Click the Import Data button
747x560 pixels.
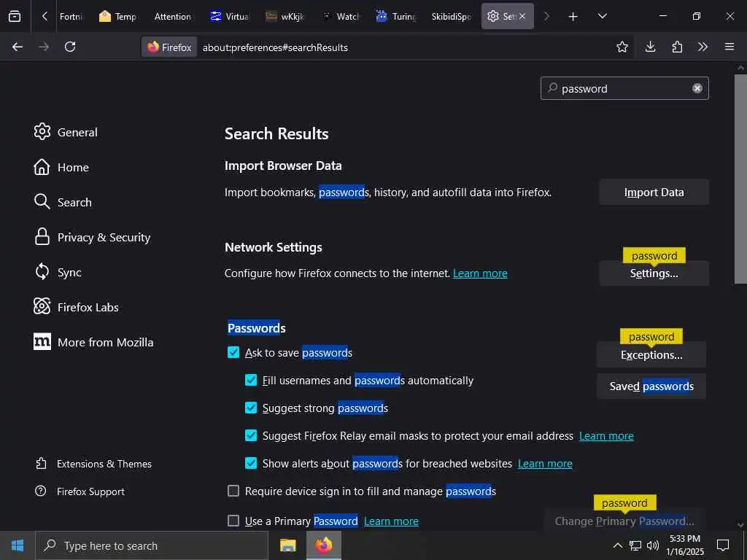[654, 192]
